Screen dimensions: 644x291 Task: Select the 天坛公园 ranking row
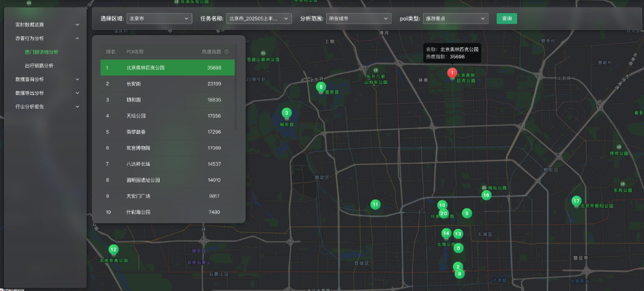[168, 116]
